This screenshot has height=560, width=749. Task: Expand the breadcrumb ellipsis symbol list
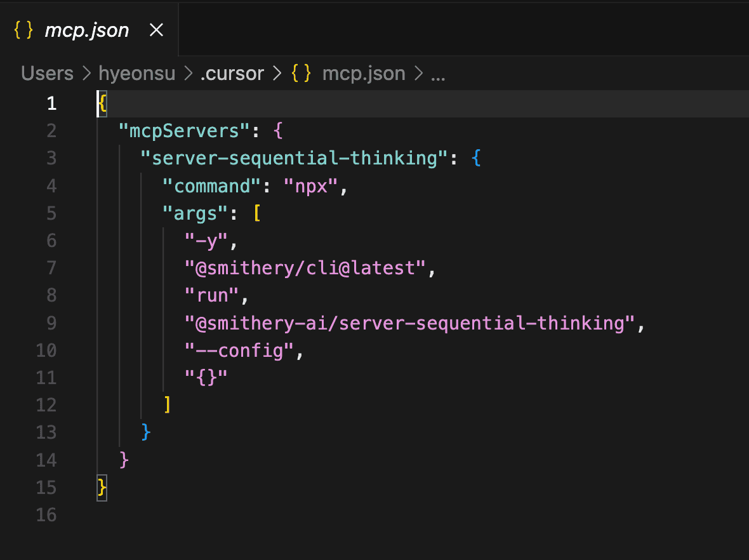[x=438, y=74]
